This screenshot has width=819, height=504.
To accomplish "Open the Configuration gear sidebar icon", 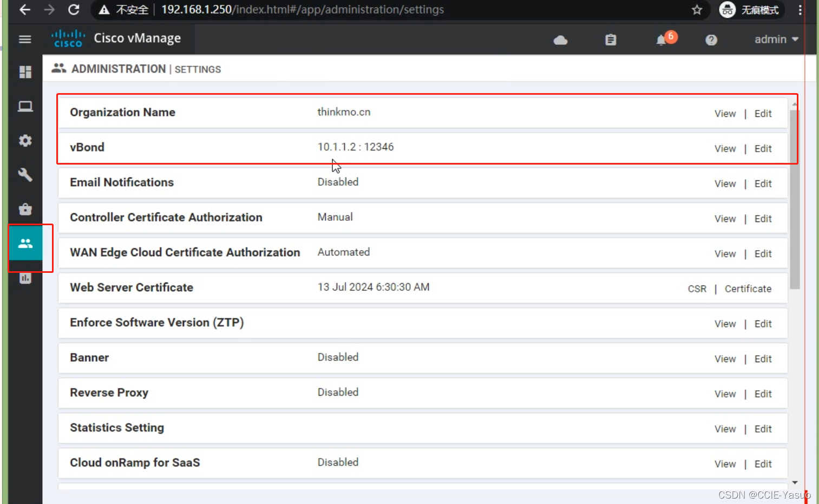I will point(25,141).
